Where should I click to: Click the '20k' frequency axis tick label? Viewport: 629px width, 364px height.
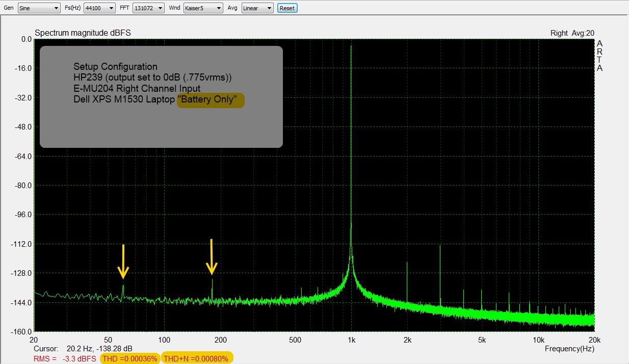click(594, 340)
